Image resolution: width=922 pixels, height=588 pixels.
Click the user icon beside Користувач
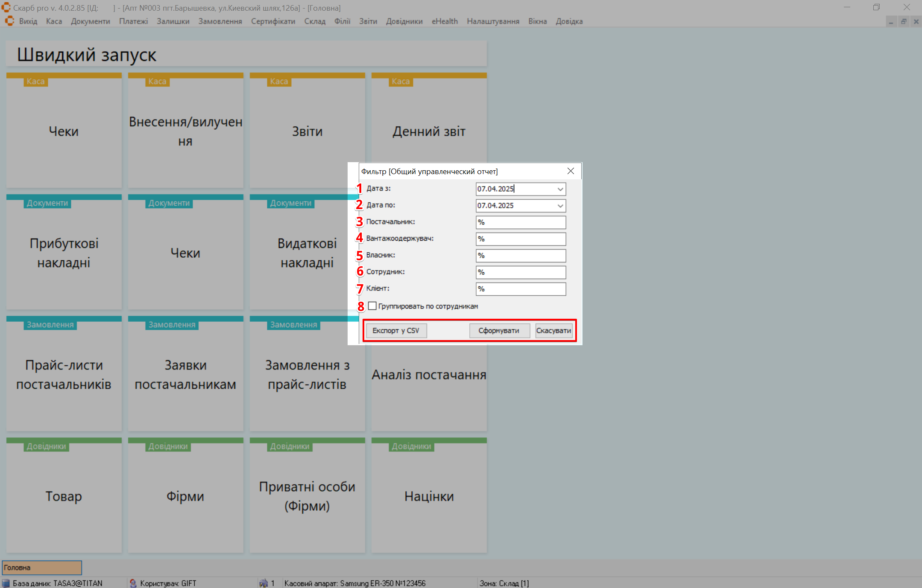point(133,583)
